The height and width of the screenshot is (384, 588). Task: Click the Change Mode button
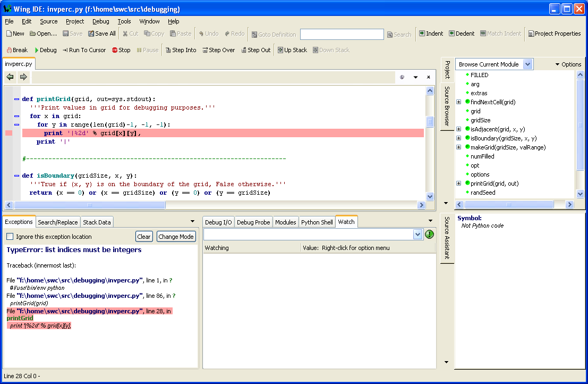point(176,237)
